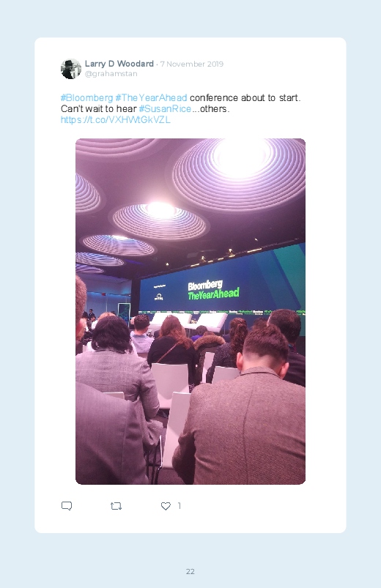Click page number 22 at the bottom
Image resolution: width=381 pixels, height=588 pixels.
pyautogui.click(x=190, y=571)
